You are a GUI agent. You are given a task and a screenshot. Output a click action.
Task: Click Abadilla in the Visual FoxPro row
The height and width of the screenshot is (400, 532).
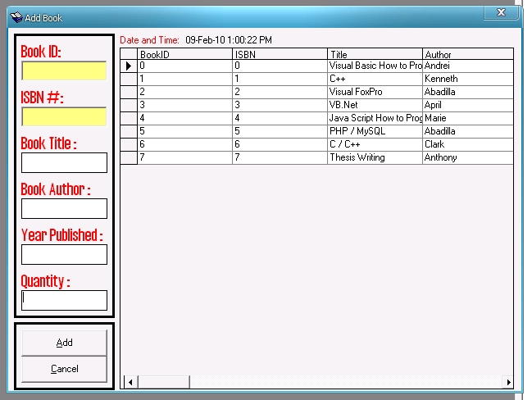468,92
